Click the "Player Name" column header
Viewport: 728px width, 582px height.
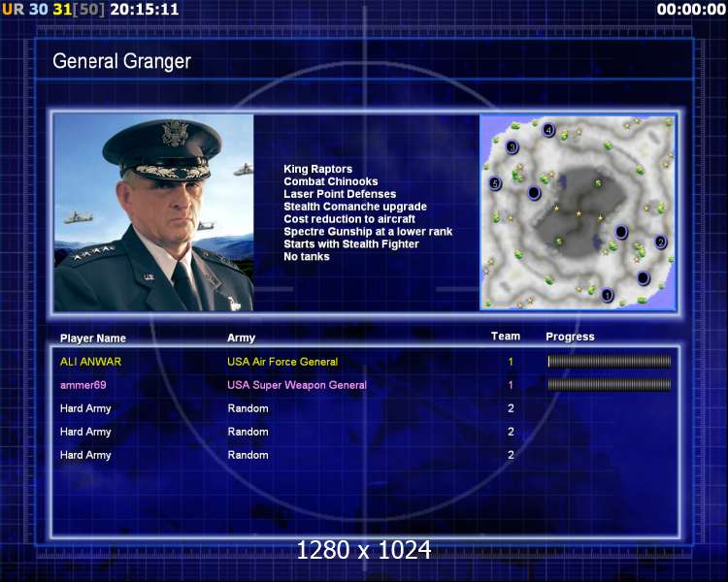[93, 339]
